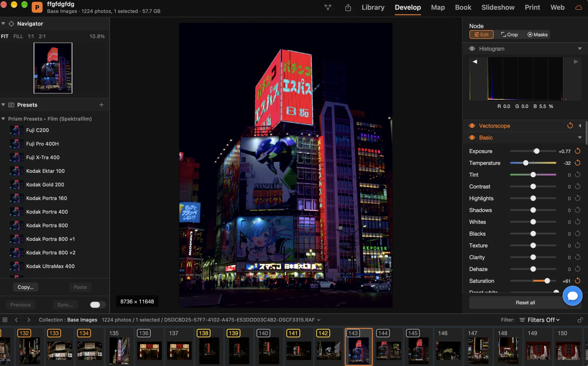Open the Slideshow module
This screenshot has width=588, height=366.
click(498, 8)
